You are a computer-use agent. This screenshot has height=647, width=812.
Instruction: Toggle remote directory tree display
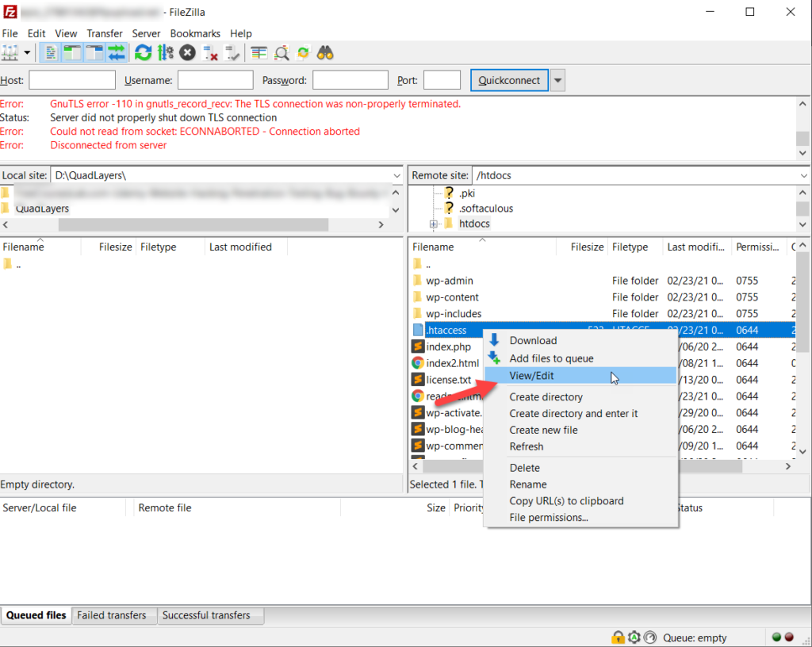click(94, 53)
